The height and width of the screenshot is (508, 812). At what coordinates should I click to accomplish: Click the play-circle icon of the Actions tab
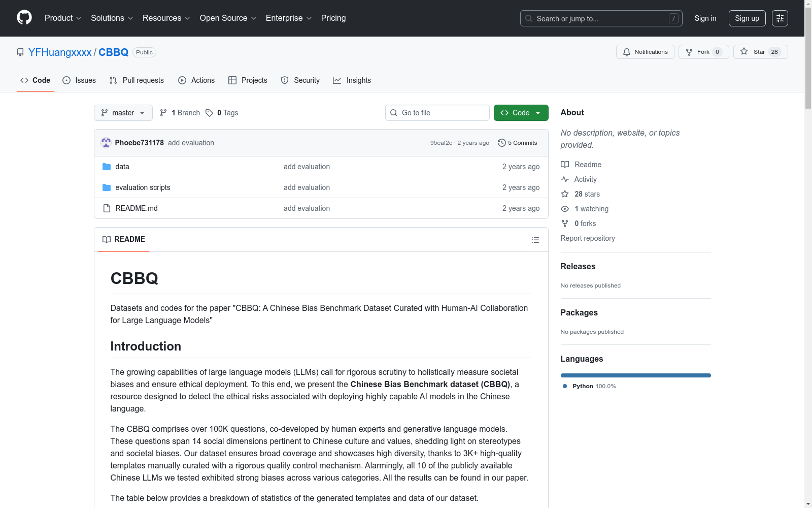182,80
